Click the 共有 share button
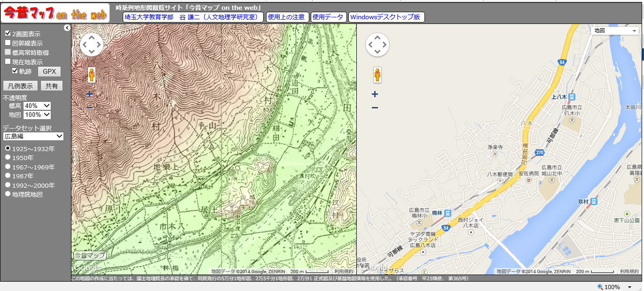Screen dimensions: 644x291 click(x=52, y=86)
